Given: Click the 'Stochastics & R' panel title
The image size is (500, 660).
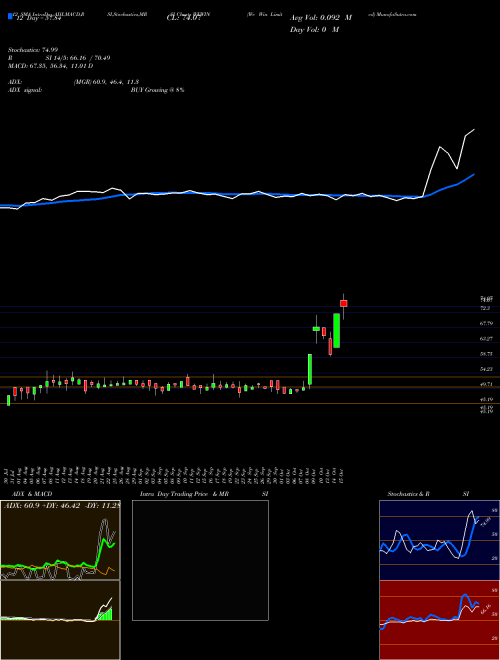Looking at the screenshot, I should click(x=409, y=494).
